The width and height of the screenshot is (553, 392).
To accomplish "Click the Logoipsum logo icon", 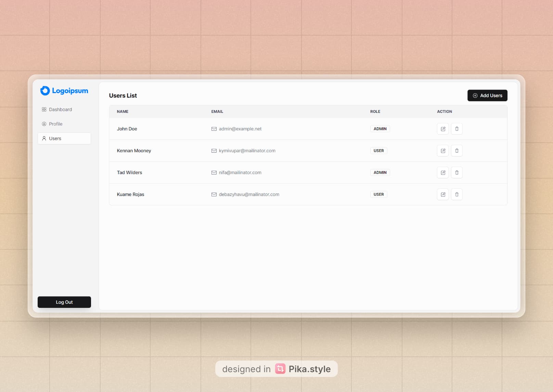I will tap(45, 91).
